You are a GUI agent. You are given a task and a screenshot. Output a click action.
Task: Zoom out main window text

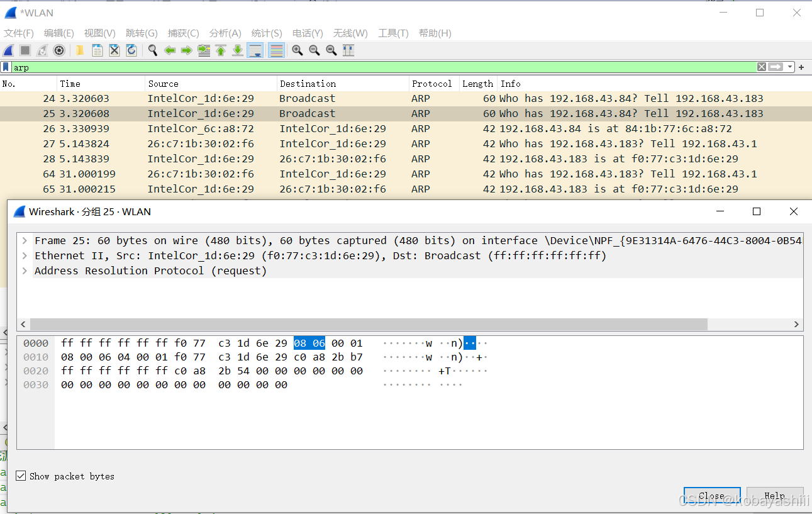[x=314, y=50]
